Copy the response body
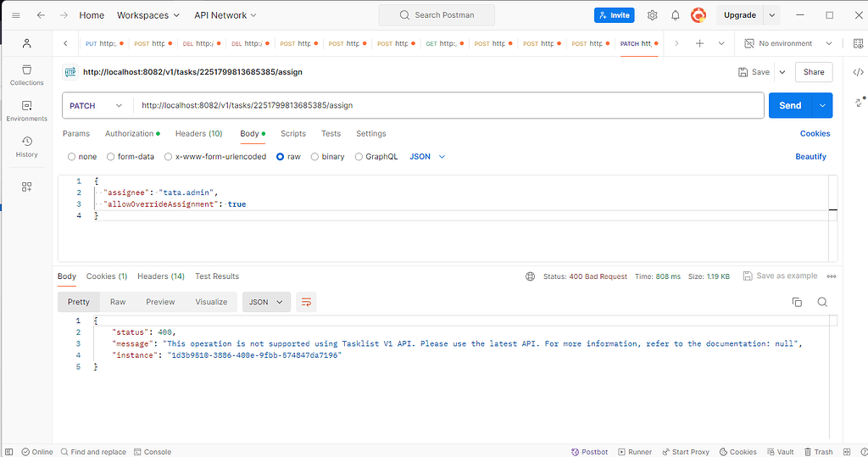Image resolution: width=868 pixels, height=457 pixels. (x=797, y=302)
